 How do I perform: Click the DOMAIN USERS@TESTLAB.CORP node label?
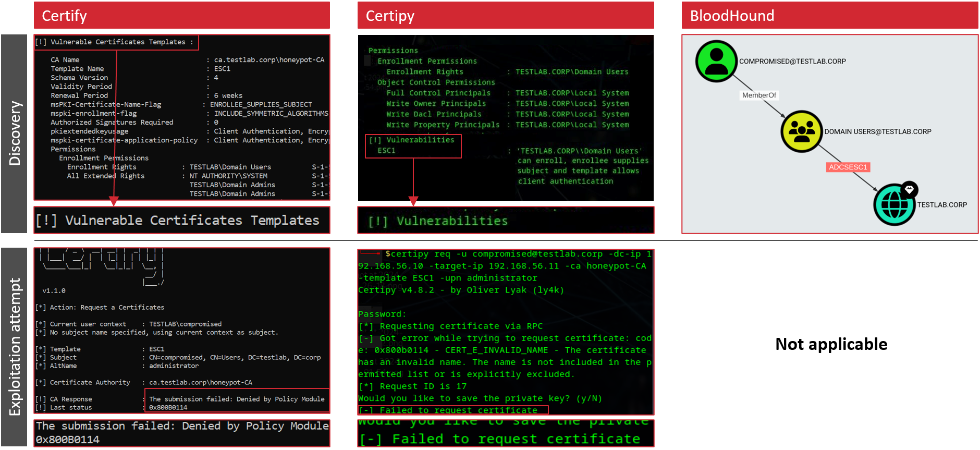(x=878, y=132)
